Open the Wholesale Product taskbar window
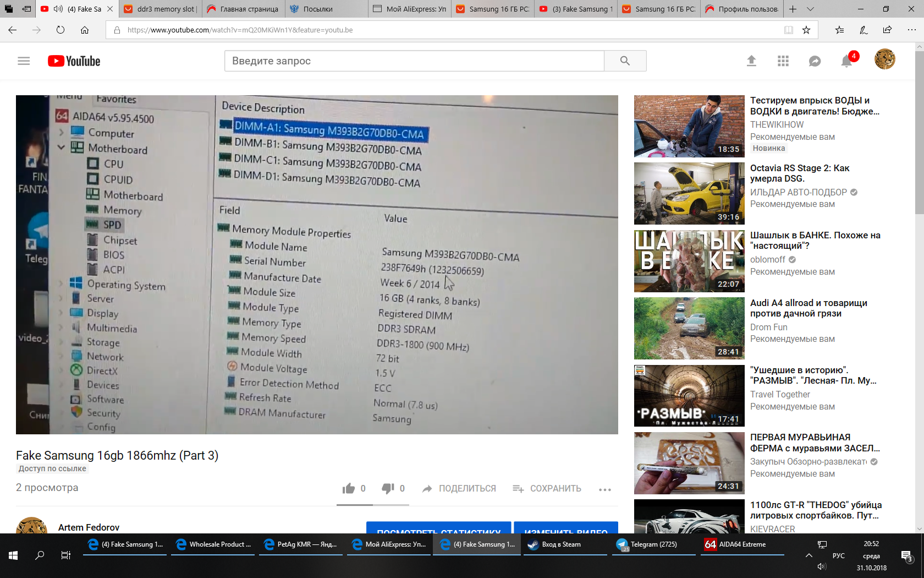This screenshot has width=924, height=578. pos(214,544)
